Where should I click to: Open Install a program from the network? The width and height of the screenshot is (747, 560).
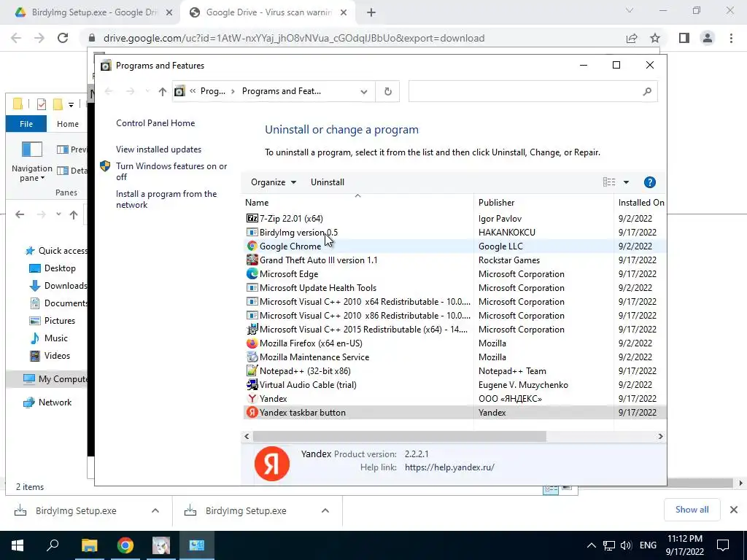pos(166,200)
